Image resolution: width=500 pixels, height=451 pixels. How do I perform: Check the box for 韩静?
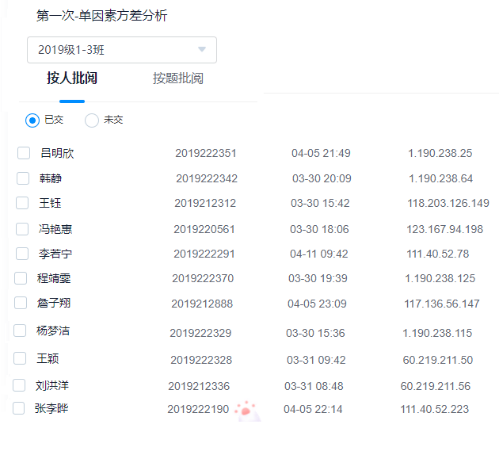coord(23,178)
